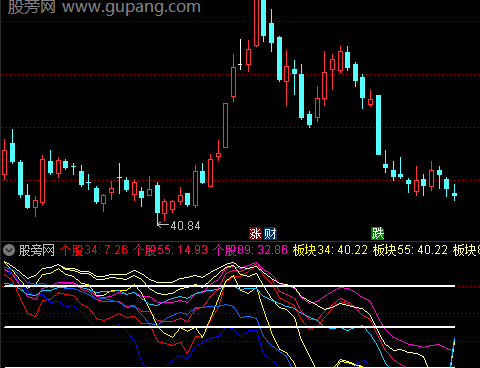Image resolution: width=480 pixels, height=368 pixels.
Task: Select the 个股55: 14.93 indicator value
Action: [170, 250]
